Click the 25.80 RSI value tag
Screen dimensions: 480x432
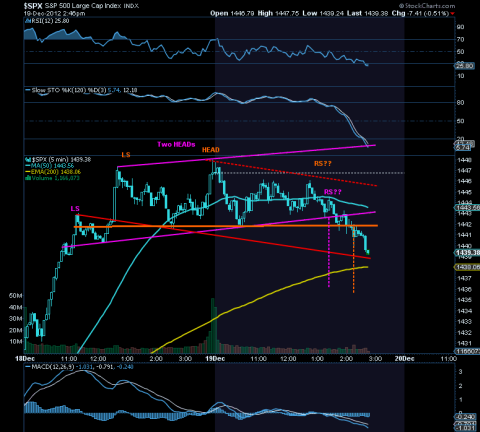point(465,66)
